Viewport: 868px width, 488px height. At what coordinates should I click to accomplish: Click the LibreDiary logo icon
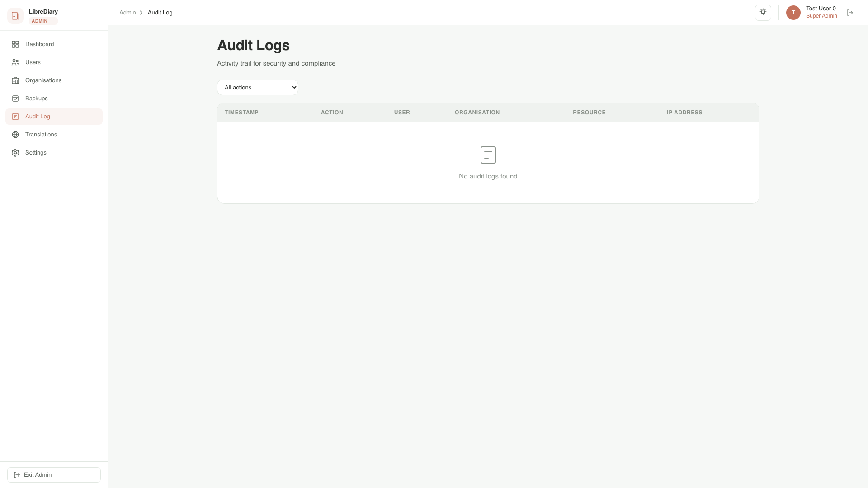point(15,15)
